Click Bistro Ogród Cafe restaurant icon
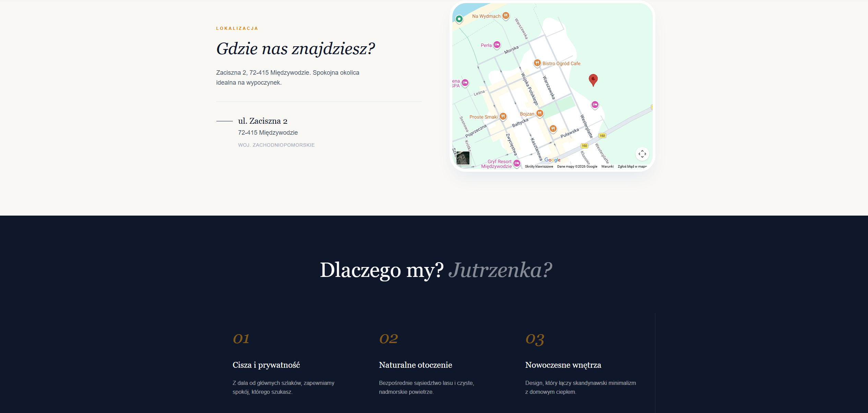Screen dimensions: 868x413 [537, 63]
